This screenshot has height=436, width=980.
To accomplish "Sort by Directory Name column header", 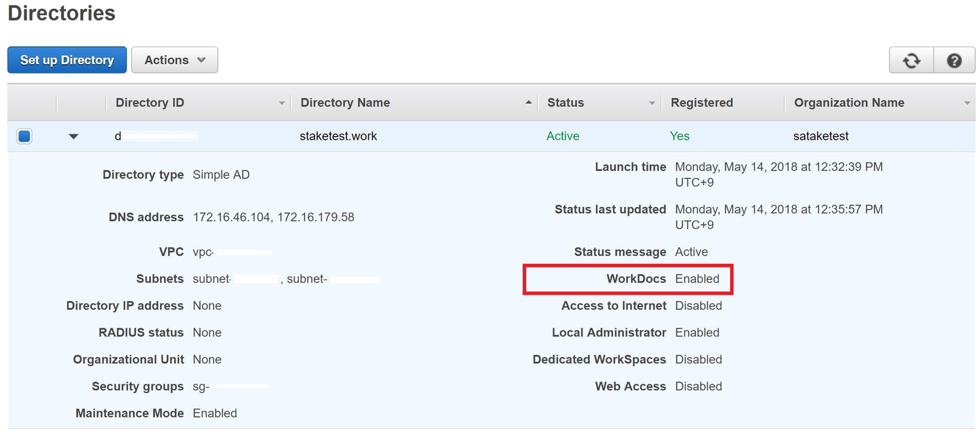I will click(x=345, y=103).
